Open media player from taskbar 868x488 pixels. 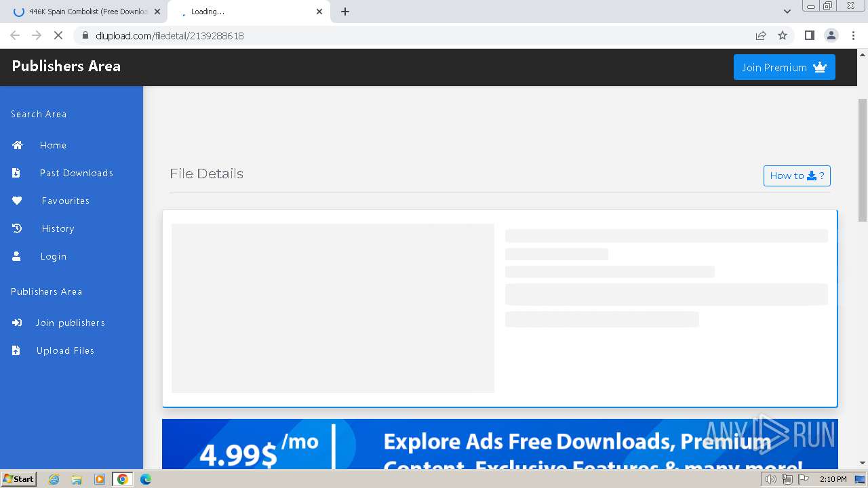tap(100, 479)
